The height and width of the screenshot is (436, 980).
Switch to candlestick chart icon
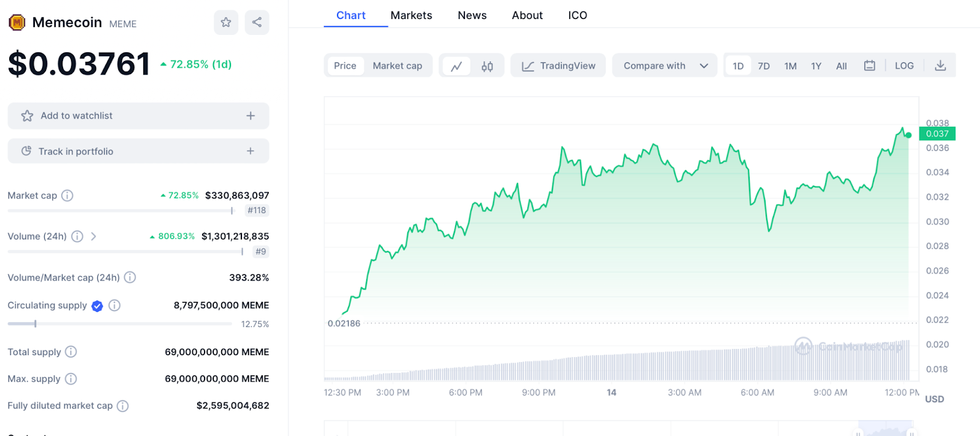point(487,66)
